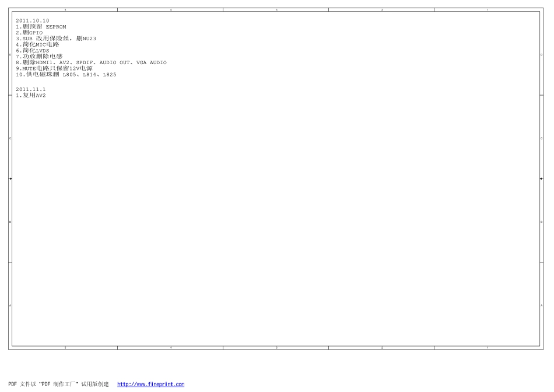Viewport: 554px width, 392px height.
Task: Click the note about reusing AV2
Action: (31, 95)
